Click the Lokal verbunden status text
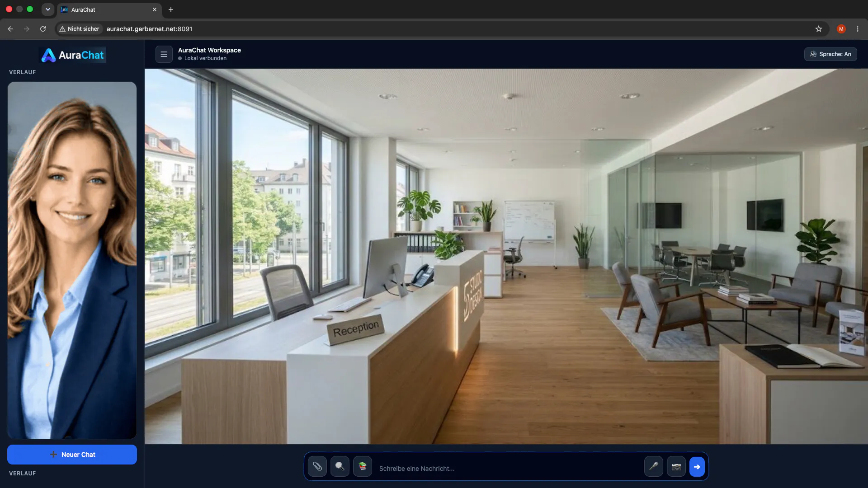The height and width of the screenshot is (488, 868). [x=205, y=58]
